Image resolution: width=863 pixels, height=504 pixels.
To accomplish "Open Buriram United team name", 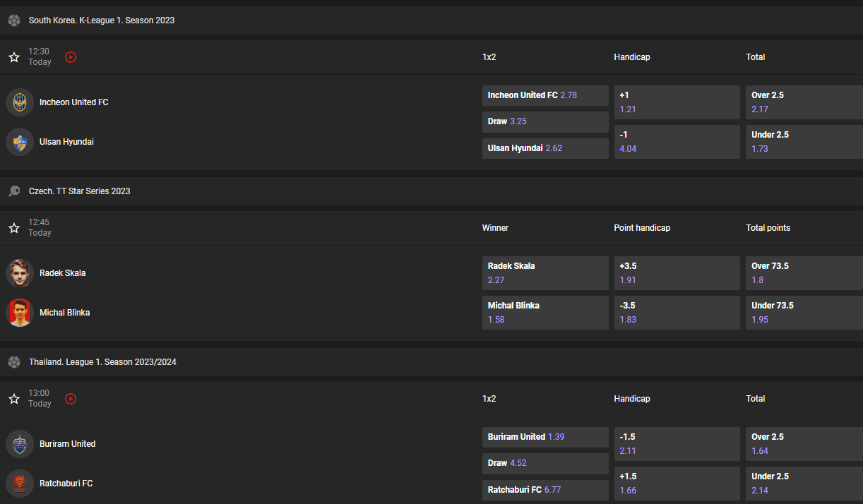I will coord(68,444).
